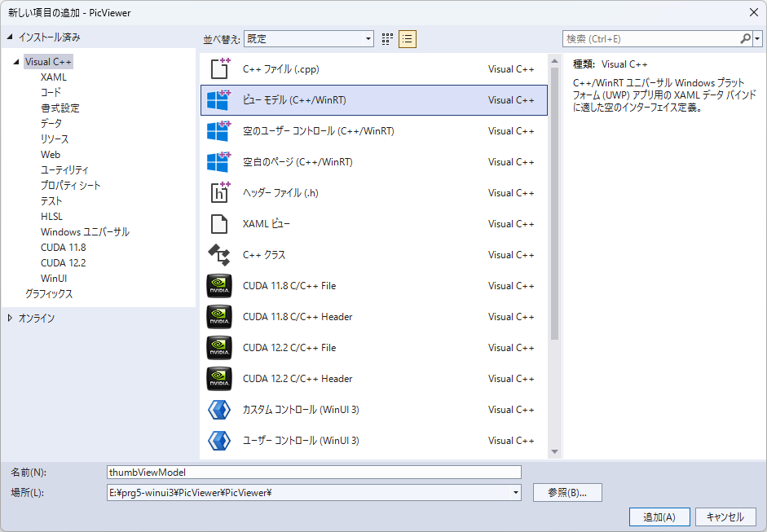Viewport: 767px width, 532px height.
Task: Select the WinUI category
Action: pos(54,279)
